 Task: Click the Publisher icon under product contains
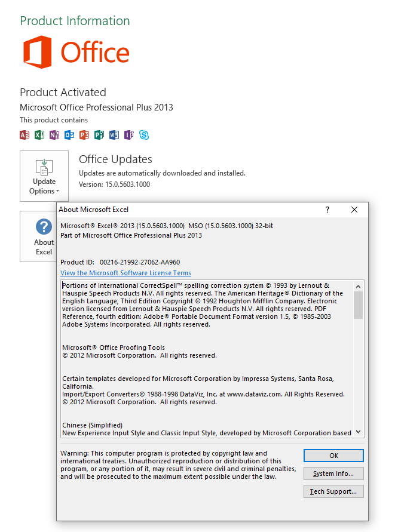coord(99,135)
